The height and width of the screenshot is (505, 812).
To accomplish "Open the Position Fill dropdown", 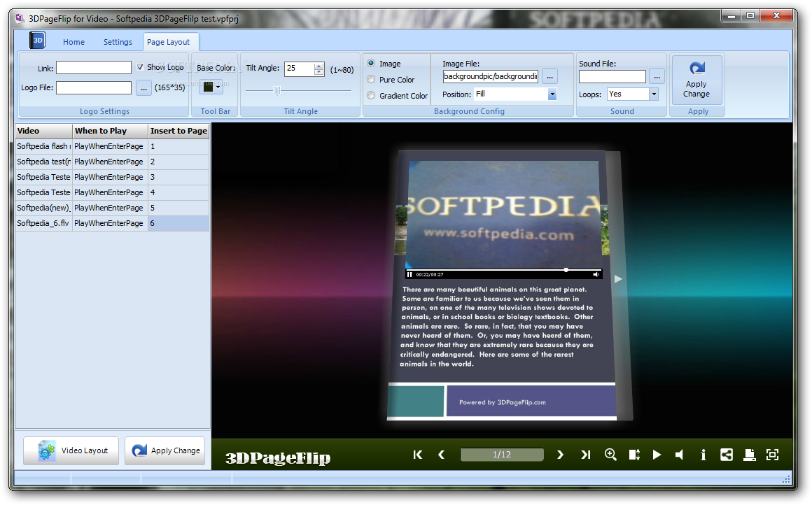I will click(552, 94).
